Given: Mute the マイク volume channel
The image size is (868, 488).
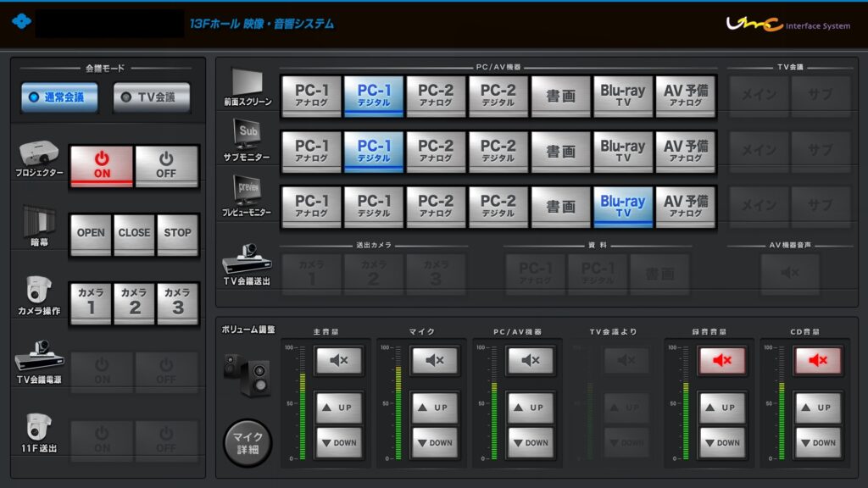Looking at the screenshot, I should pyautogui.click(x=435, y=361).
